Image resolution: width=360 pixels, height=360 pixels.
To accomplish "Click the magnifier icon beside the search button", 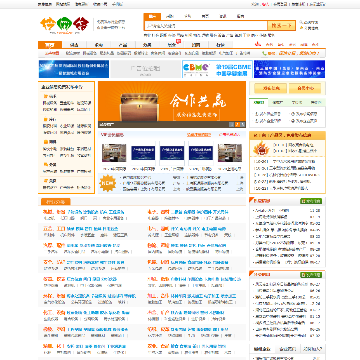I will [301, 23].
